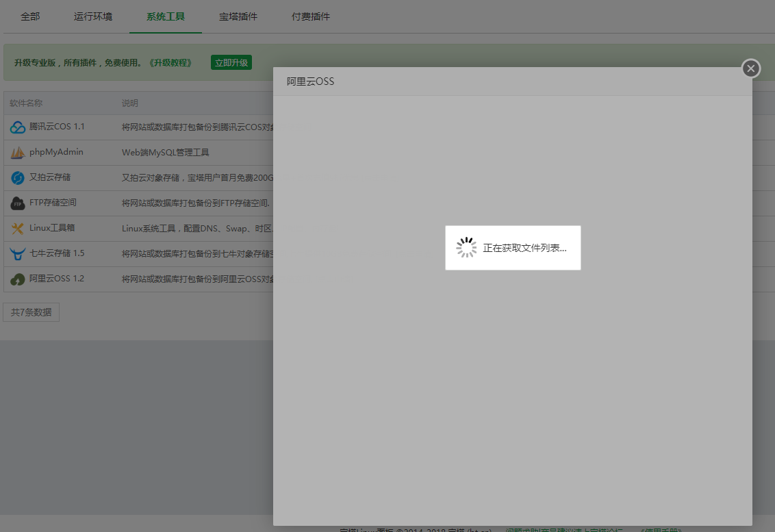This screenshot has width=775, height=532.
Task: Click the 正在获取文件列表 loading message
Action: pos(524,249)
